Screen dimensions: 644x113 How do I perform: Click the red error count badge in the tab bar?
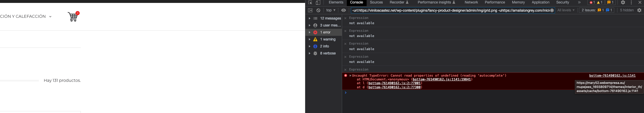click(x=592, y=2)
